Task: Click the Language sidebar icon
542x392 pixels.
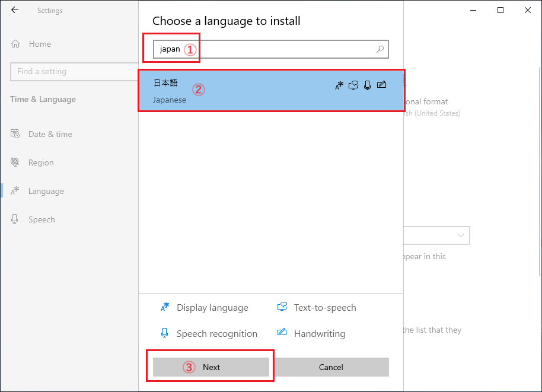Action: tap(15, 190)
